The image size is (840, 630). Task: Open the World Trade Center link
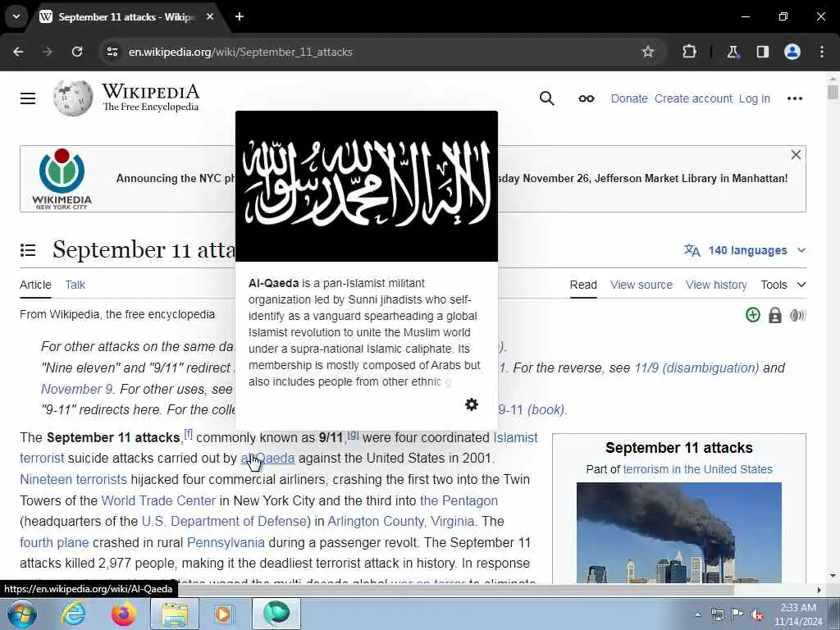click(x=158, y=501)
